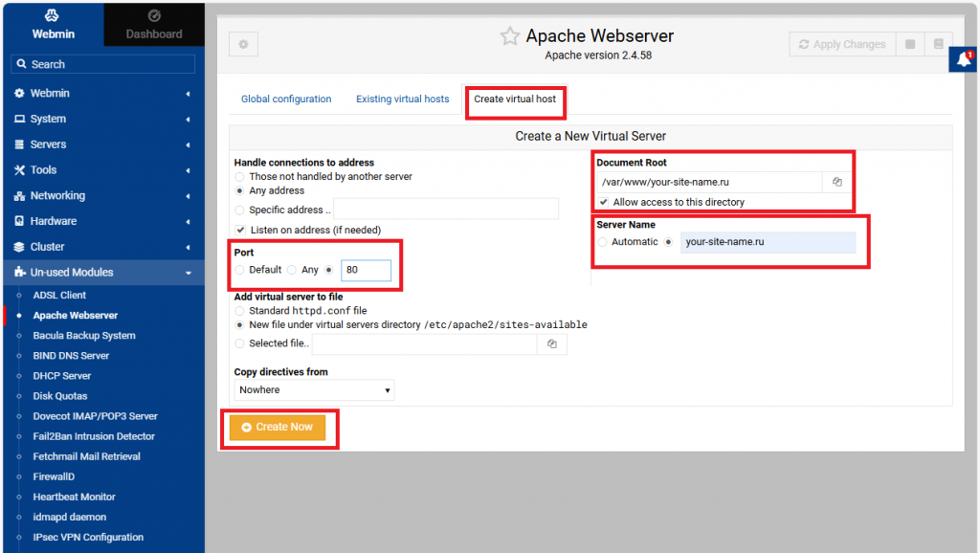The height and width of the screenshot is (553, 980).
Task: Toggle Listen on address checkbox
Action: point(240,230)
